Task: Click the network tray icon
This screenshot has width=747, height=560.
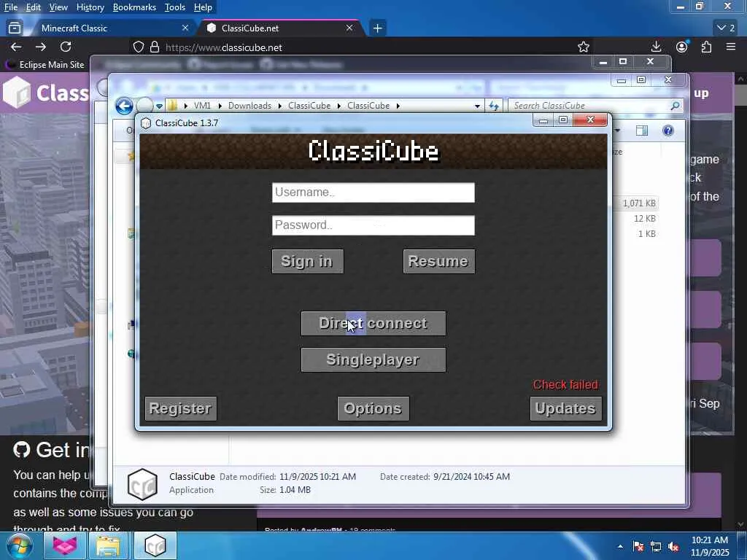Action: click(x=656, y=547)
